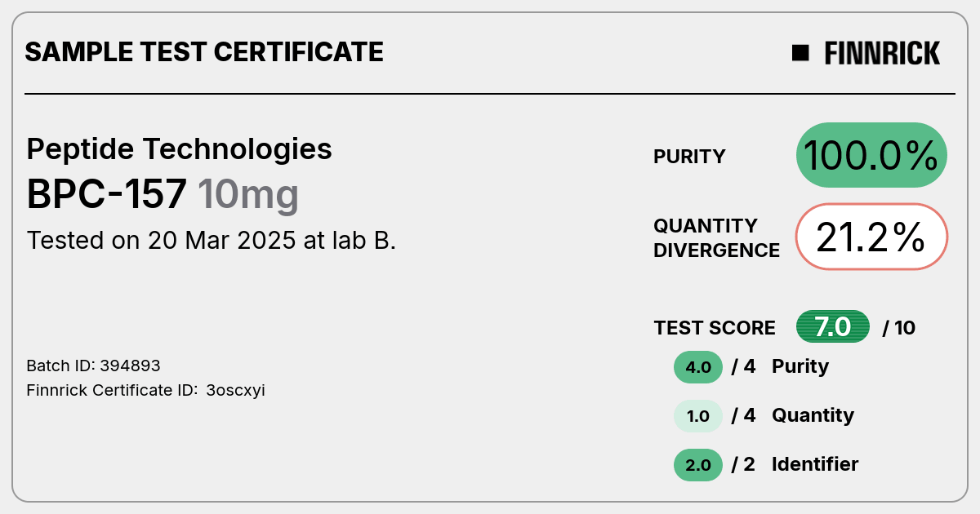
Task: Select the green 100.0% purity badge
Action: point(871,155)
